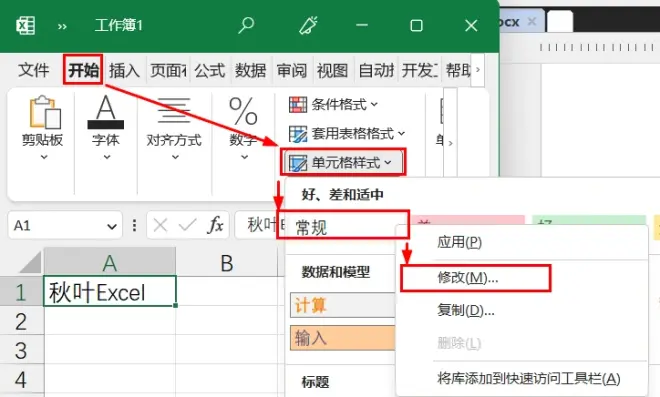Click the select-all corner triangle

click(x=31, y=263)
